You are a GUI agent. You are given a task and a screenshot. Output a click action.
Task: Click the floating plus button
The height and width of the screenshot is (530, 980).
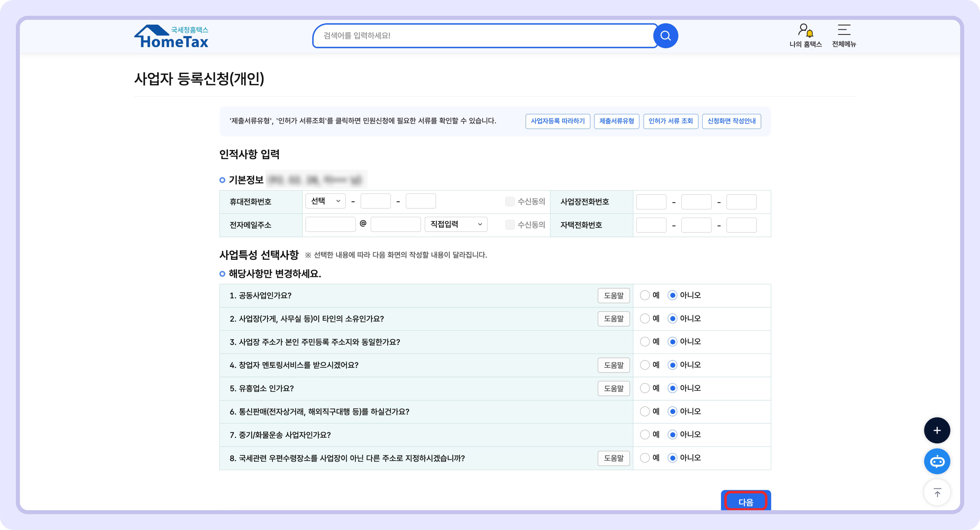(937, 430)
